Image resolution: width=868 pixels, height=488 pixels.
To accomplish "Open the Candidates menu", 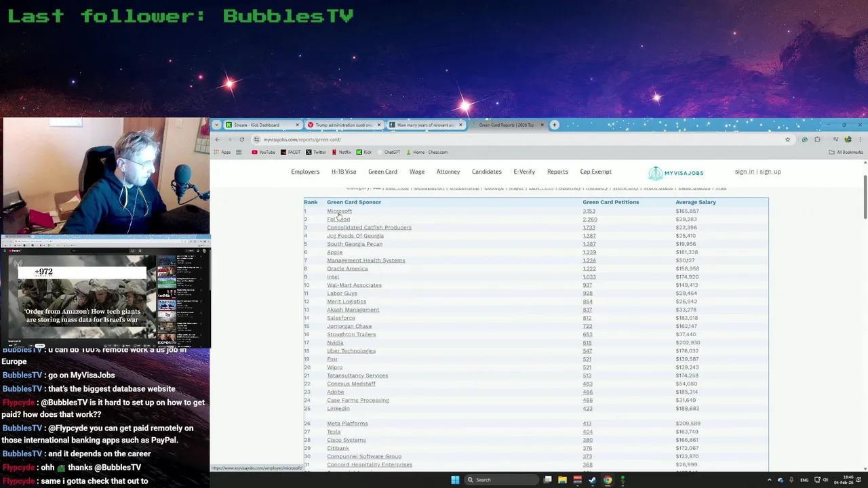I will (x=487, y=171).
